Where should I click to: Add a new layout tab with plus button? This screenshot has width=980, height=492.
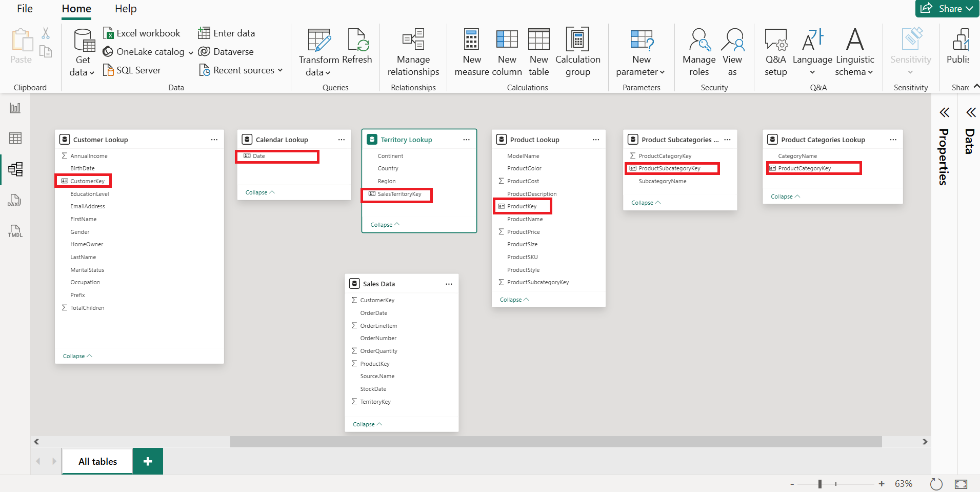[x=148, y=461]
